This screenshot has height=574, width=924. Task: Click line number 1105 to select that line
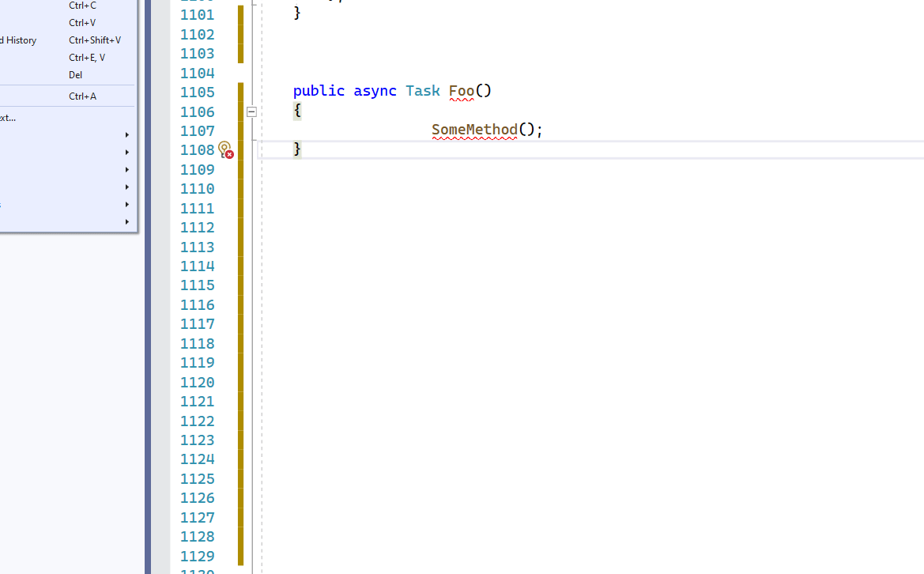(x=197, y=92)
